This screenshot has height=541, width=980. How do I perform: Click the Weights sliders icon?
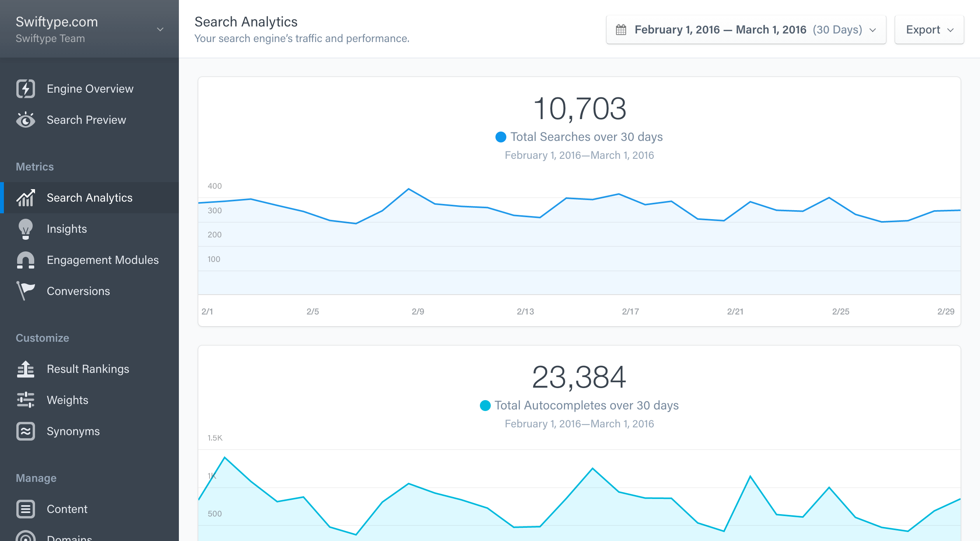(26, 400)
